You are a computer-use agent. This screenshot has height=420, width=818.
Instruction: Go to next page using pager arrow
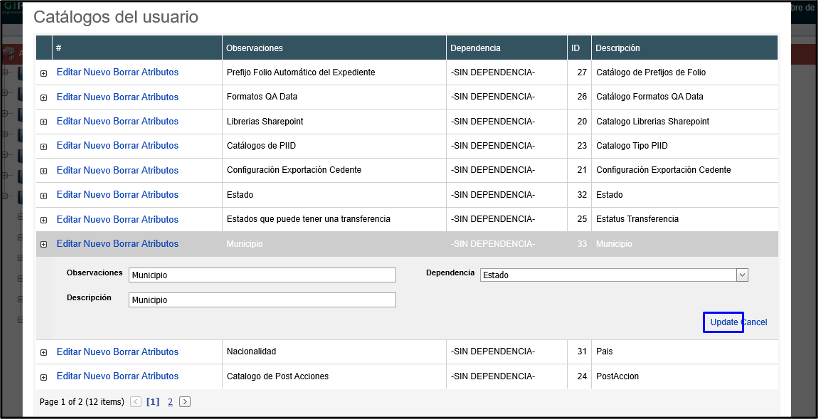pyautogui.click(x=185, y=402)
